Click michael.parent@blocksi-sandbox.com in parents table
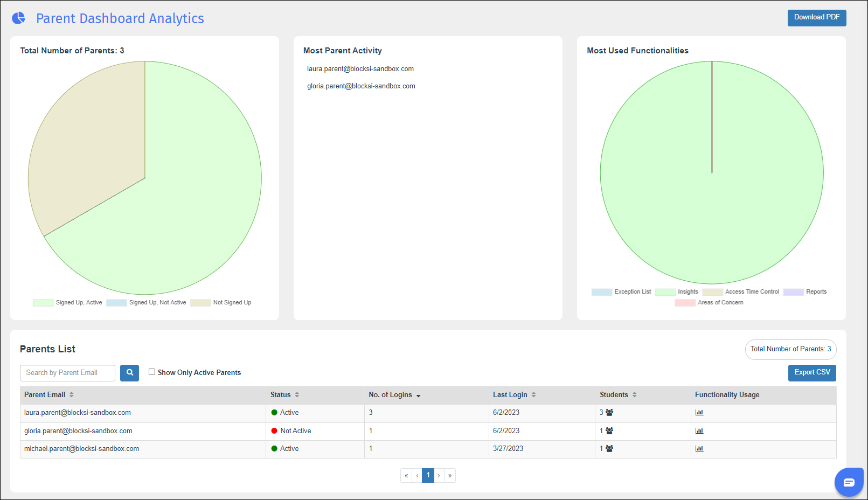 pos(81,449)
